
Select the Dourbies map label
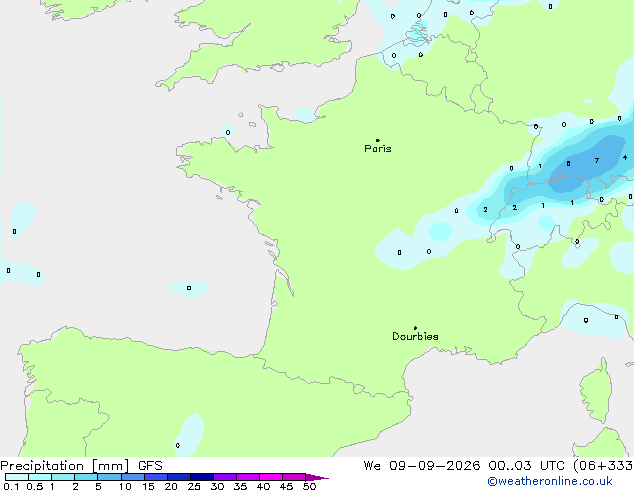pos(415,336)
